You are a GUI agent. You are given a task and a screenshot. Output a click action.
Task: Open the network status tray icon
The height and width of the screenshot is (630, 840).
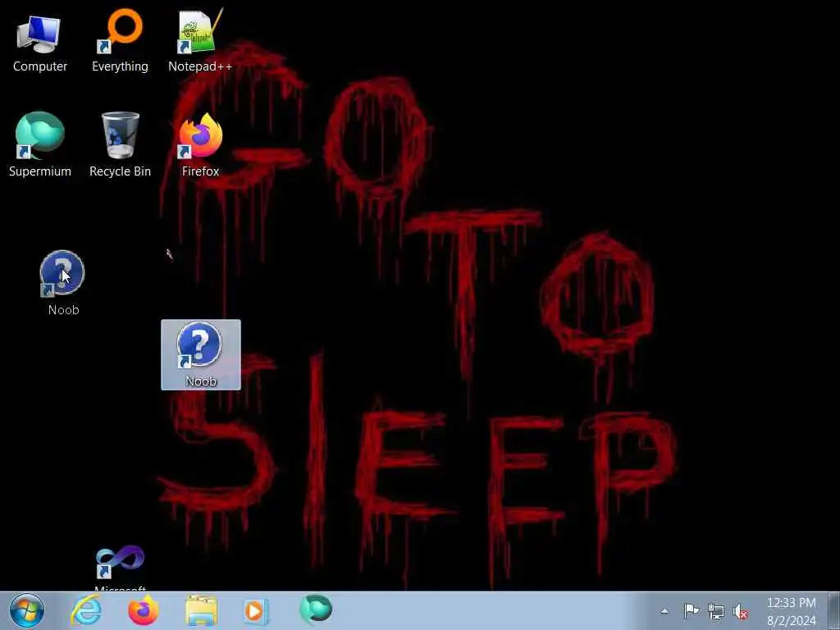pos(715,611)
